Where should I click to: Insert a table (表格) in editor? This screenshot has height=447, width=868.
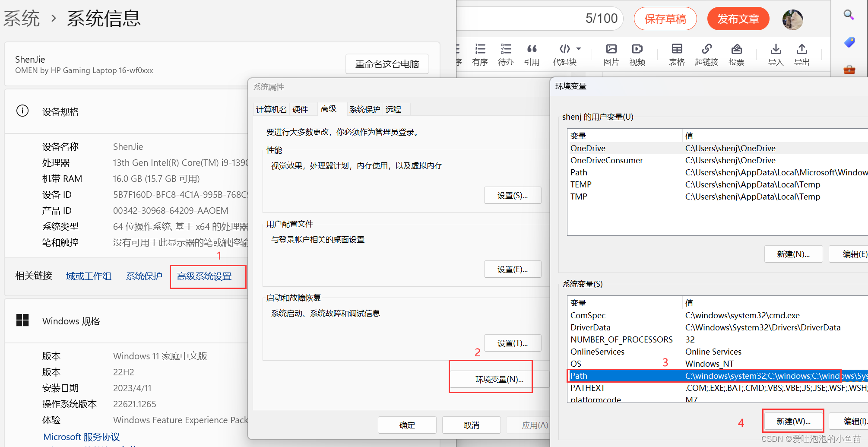[677, 54]
